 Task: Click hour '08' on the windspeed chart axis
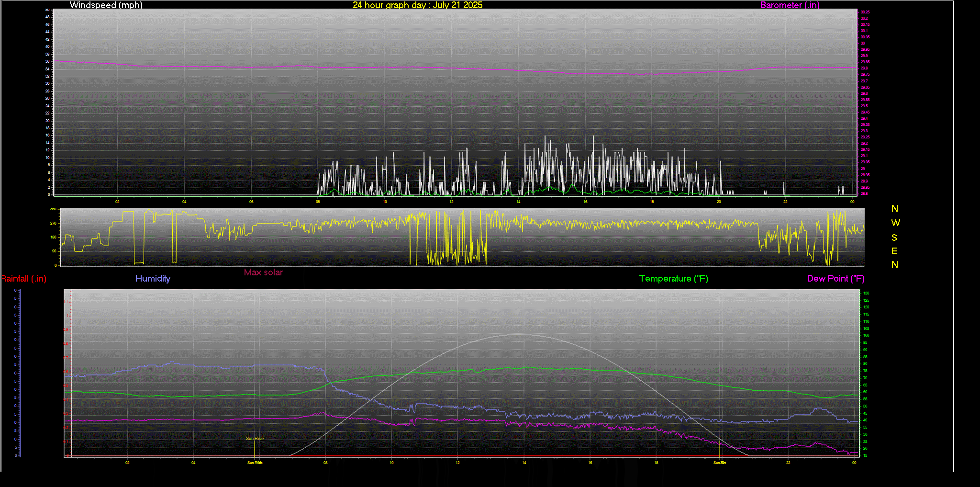tap(318, 202)
